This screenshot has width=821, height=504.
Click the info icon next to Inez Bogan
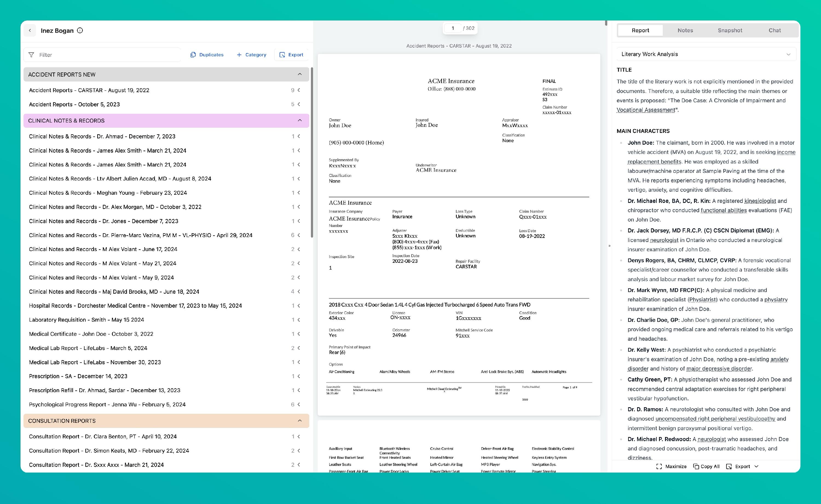point(80,30)
